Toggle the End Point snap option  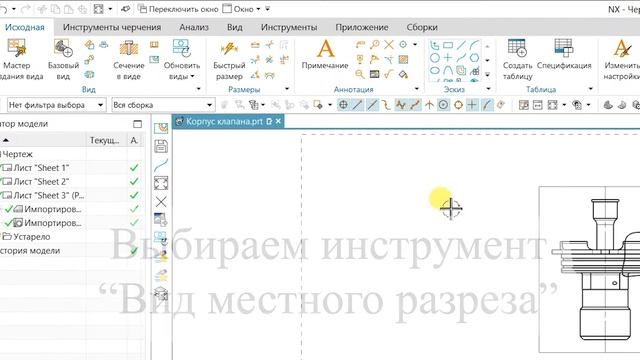[x=358, y=105]
